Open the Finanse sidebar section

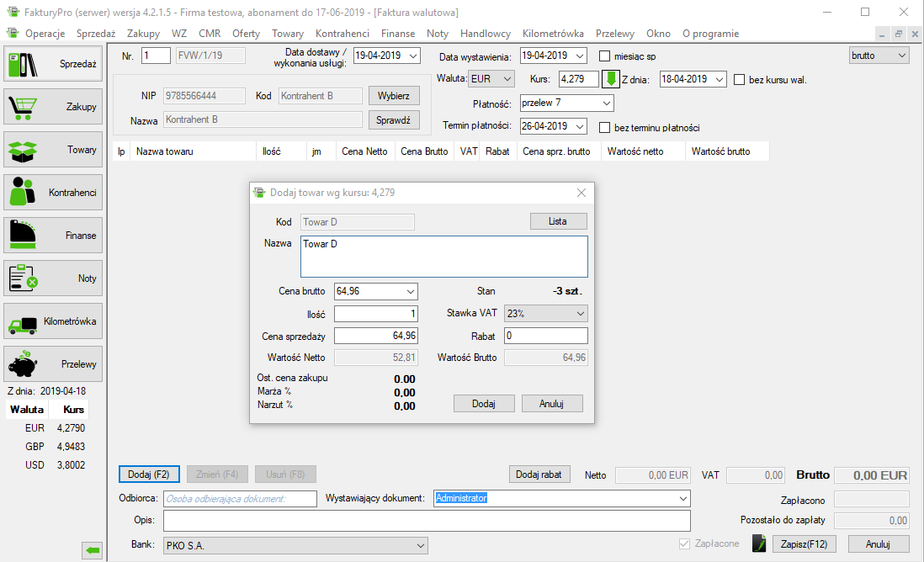click(53, 236)
